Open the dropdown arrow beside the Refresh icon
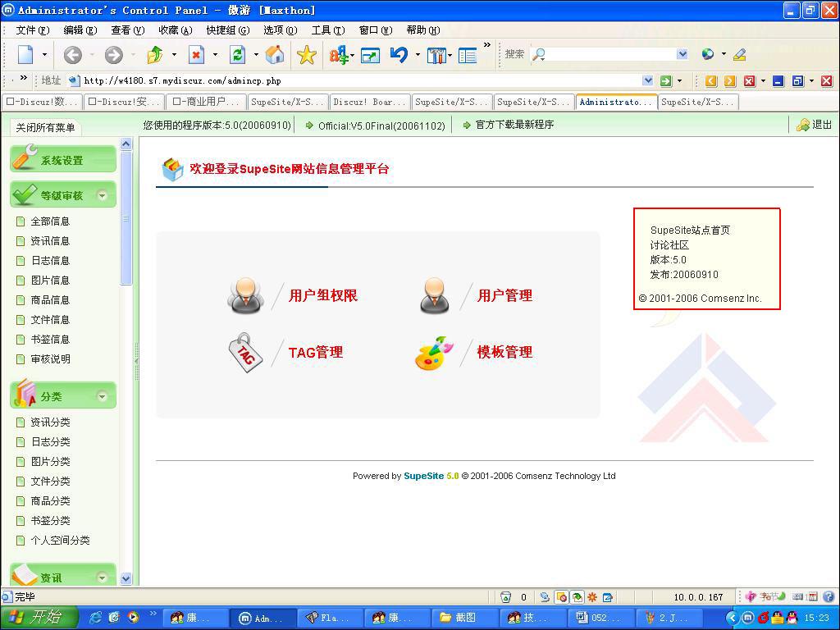The width and height of the screenshot is (840, 630). (x=256, y=55)
